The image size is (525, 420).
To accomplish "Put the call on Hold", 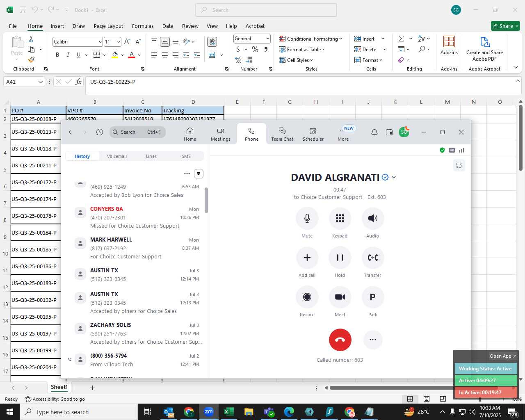I will pos(340,258).
